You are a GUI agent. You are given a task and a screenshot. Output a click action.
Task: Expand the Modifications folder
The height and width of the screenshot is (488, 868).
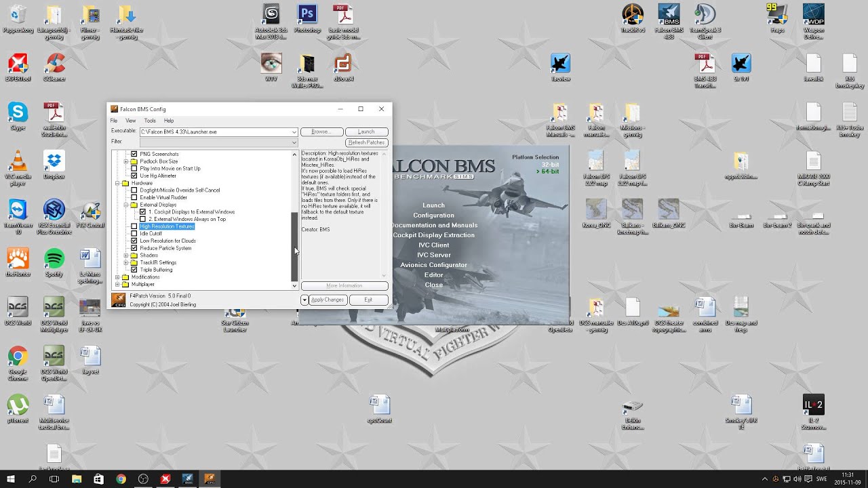coord(117,277)
